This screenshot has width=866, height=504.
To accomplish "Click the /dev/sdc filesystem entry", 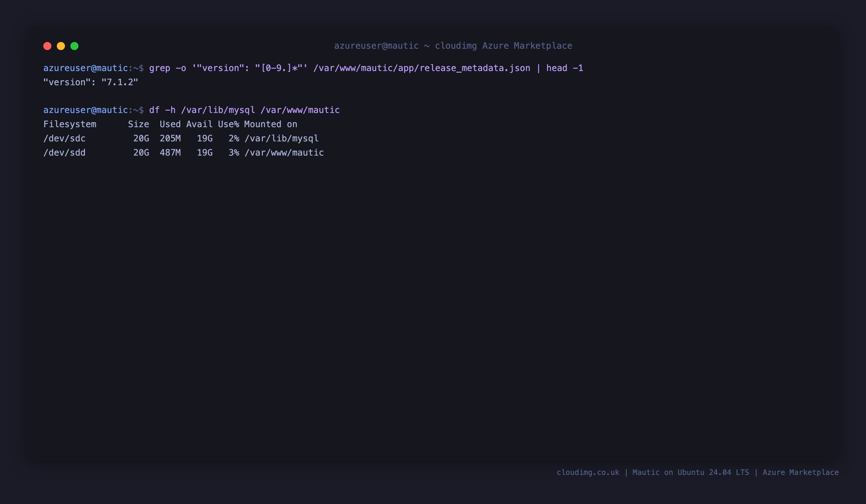I will coord(64,138).
